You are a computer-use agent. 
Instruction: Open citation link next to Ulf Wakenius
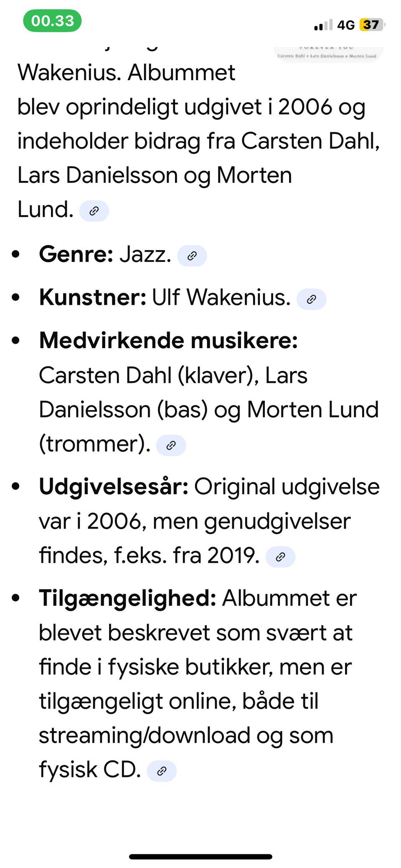tap(311, 299)
